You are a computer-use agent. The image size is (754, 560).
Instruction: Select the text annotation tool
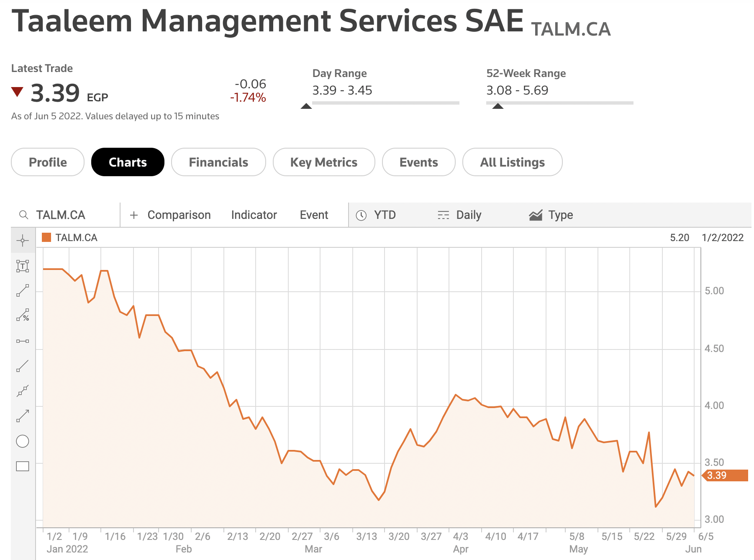(x=23, y=266)
